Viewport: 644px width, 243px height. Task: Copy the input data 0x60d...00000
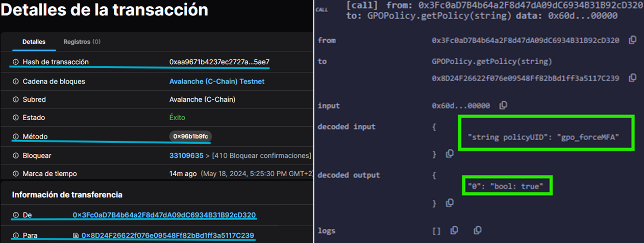coord(503,105)
